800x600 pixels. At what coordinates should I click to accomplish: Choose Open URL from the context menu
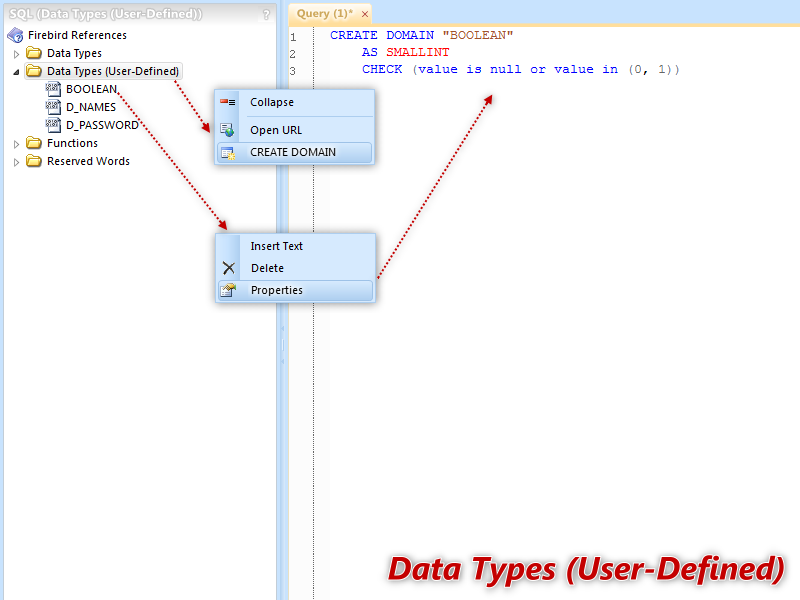pos(295,130)
